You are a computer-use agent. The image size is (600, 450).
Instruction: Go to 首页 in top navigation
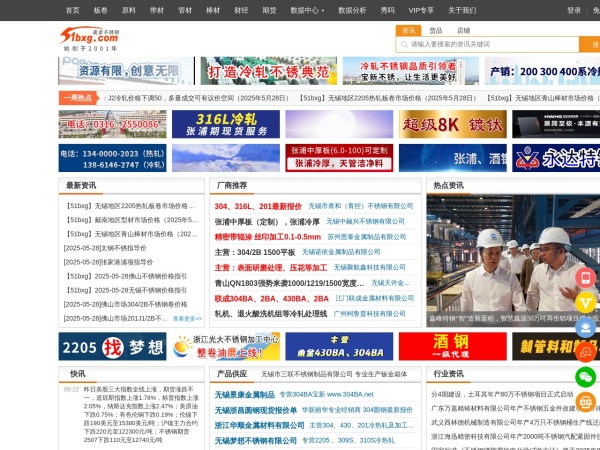73,10
